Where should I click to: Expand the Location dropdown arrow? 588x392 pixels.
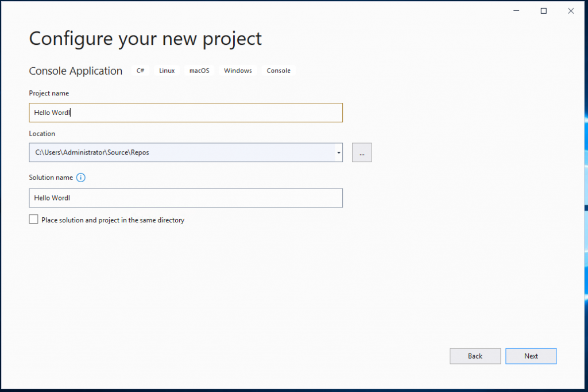(339, 152)
